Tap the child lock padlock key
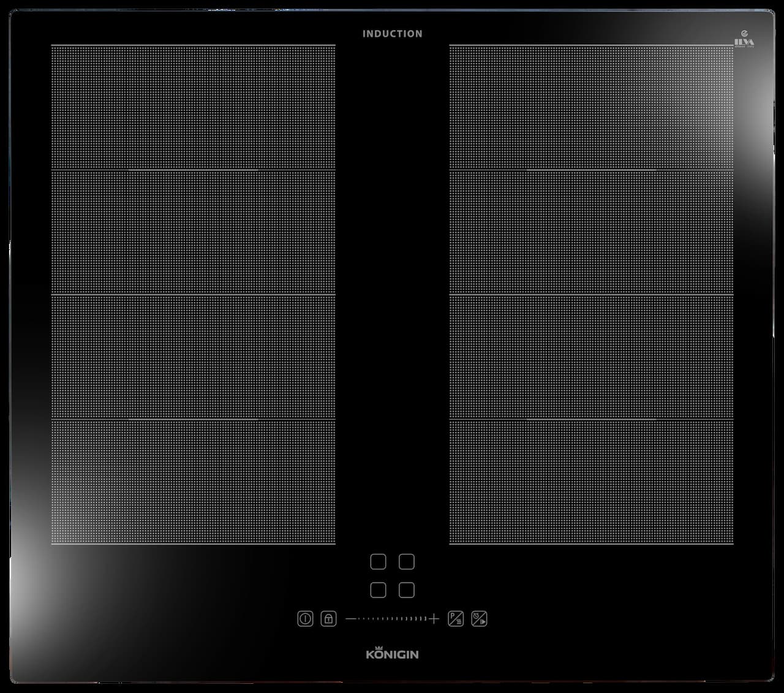The height and width of the screenshot is (693, 784). point(328,618)
